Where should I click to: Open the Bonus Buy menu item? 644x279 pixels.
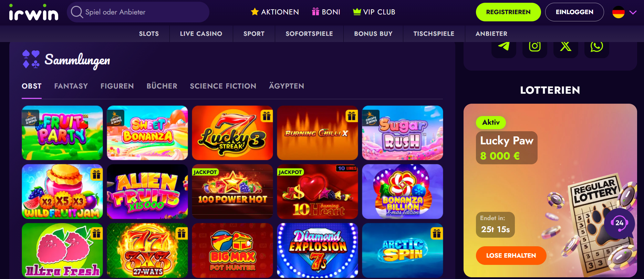[x=373, y=34]
